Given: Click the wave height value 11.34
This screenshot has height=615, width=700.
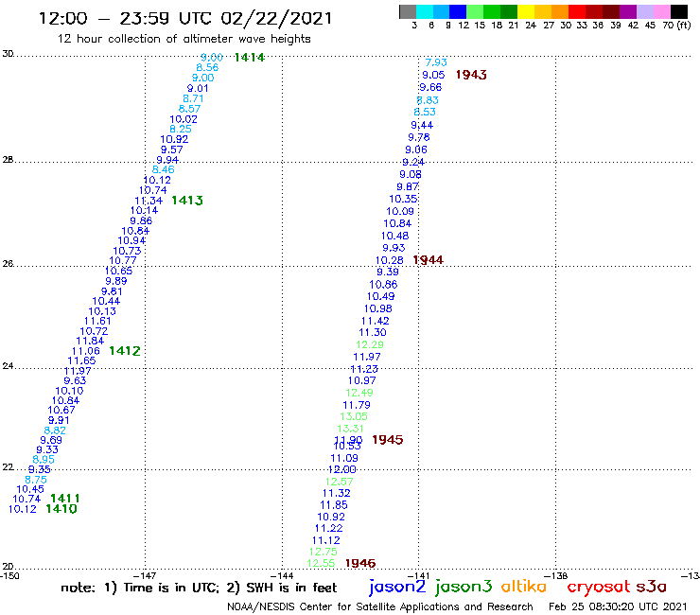Looking at the screenshot, I should point(149,201).
